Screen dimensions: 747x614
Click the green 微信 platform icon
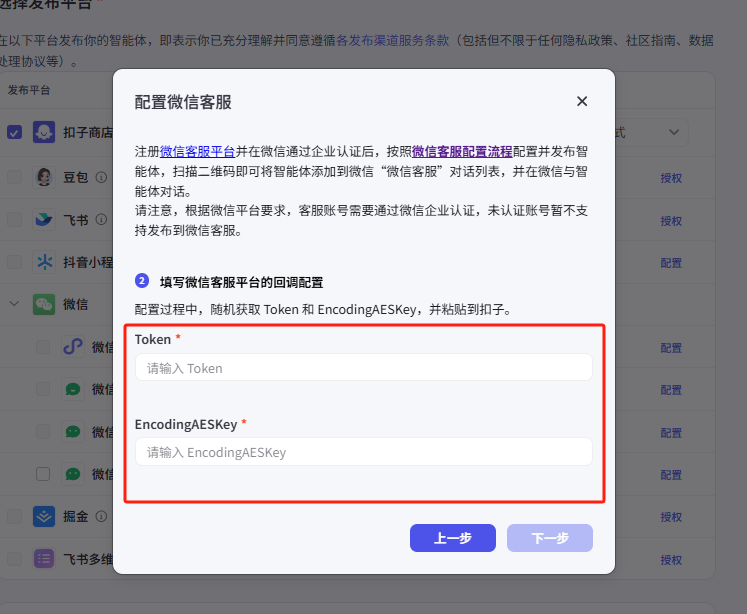point(44,304)
